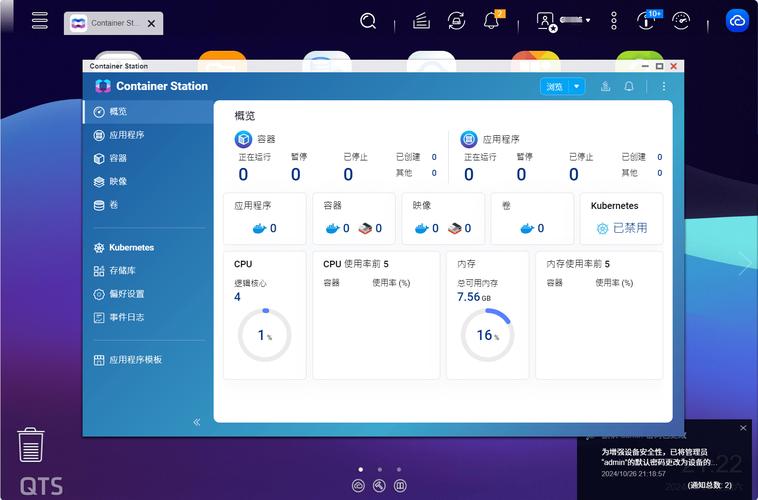Open the myQNAPcloud icon

pyautogui.click(x=737, y=21)
